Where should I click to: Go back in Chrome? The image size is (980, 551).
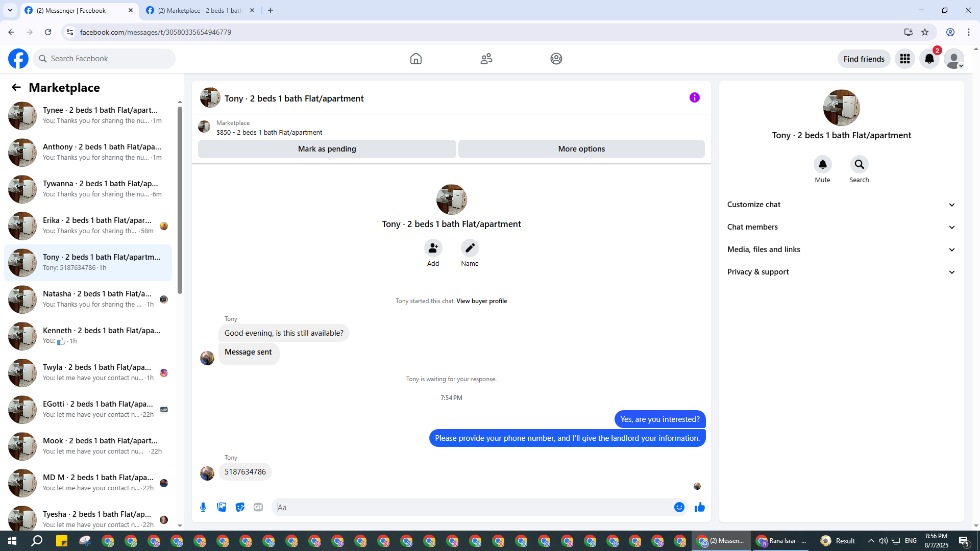[11, 32]
